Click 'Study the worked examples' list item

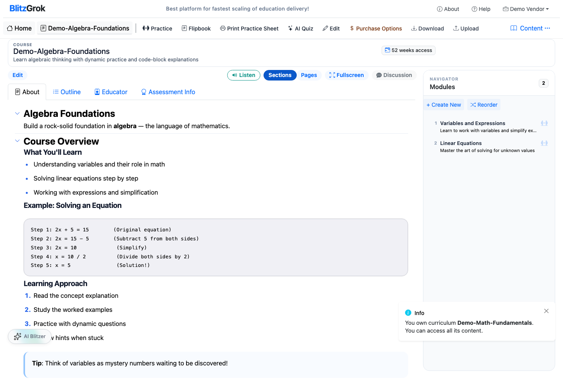coord(73,310)
